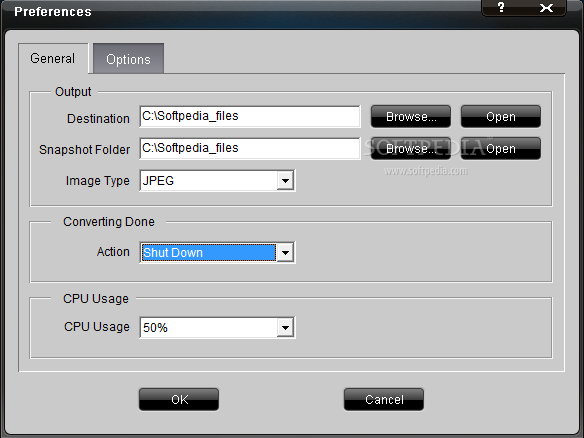Click the Converting Done group title
This screenshot has height=438, width=584.
coord(109,222)
